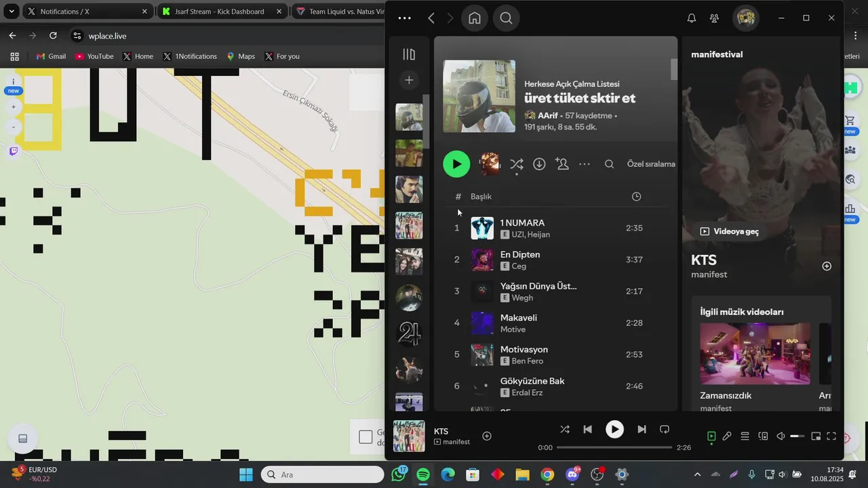Open the Twitch icon on wplace map

pos(14,151)
